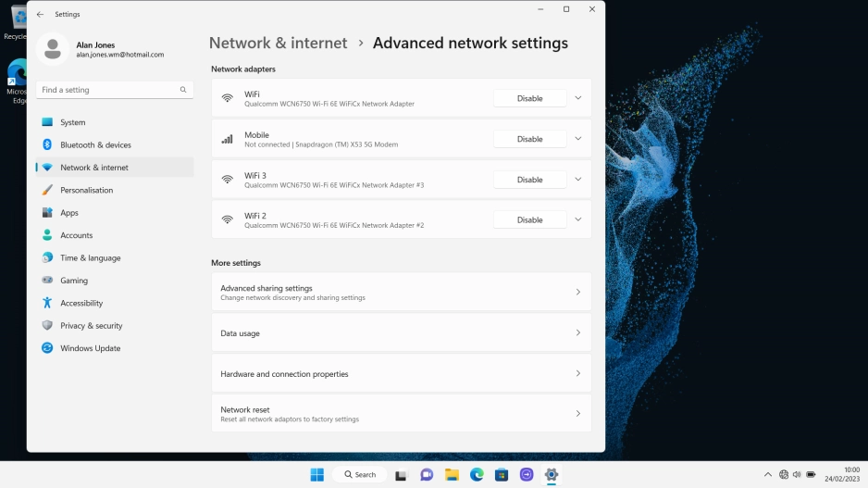Expand the Mobile adapter details chevron
Image resolution: width=868 pixels, height=488 pixels.
(578, 139)
